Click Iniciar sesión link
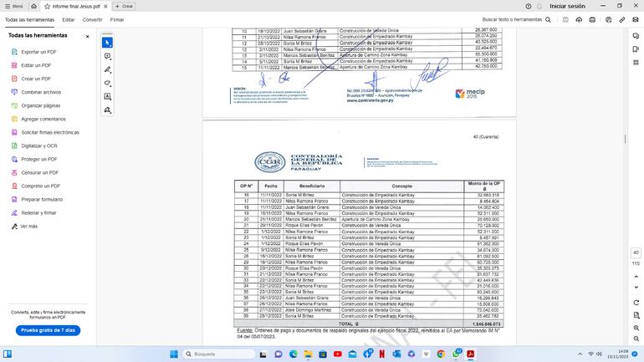 [567, 6]
